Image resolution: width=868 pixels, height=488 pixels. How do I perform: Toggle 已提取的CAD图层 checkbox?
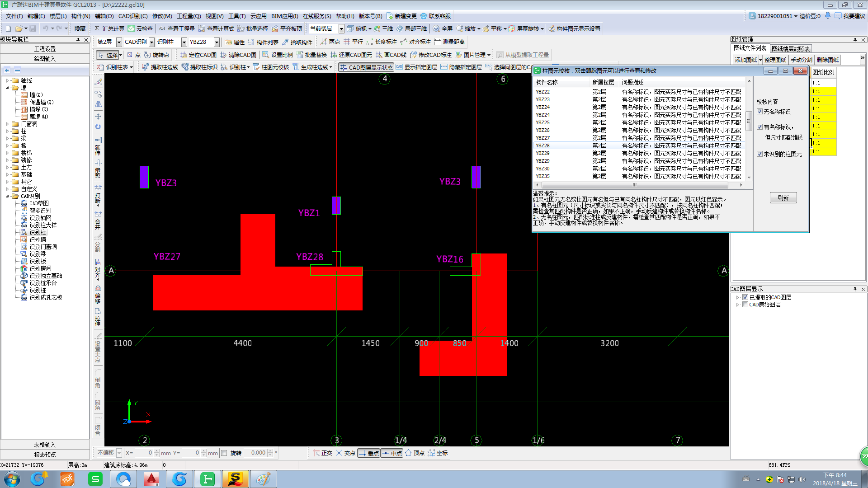tap(745, 297)
